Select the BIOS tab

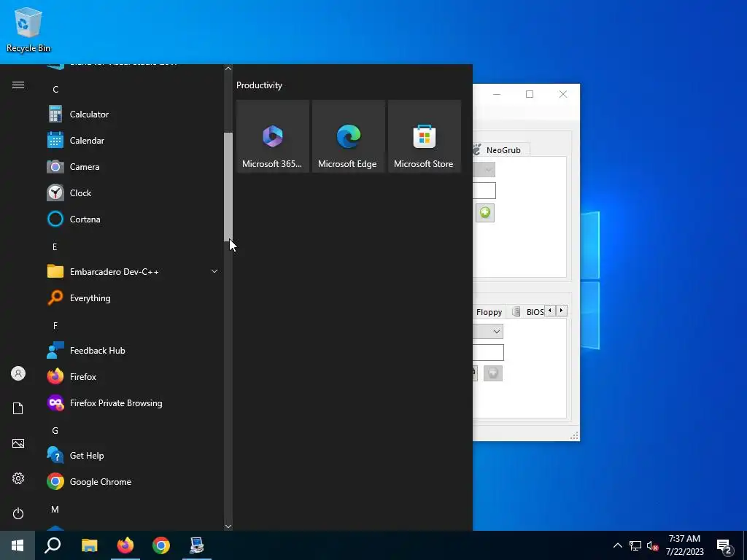click(528, 312)
